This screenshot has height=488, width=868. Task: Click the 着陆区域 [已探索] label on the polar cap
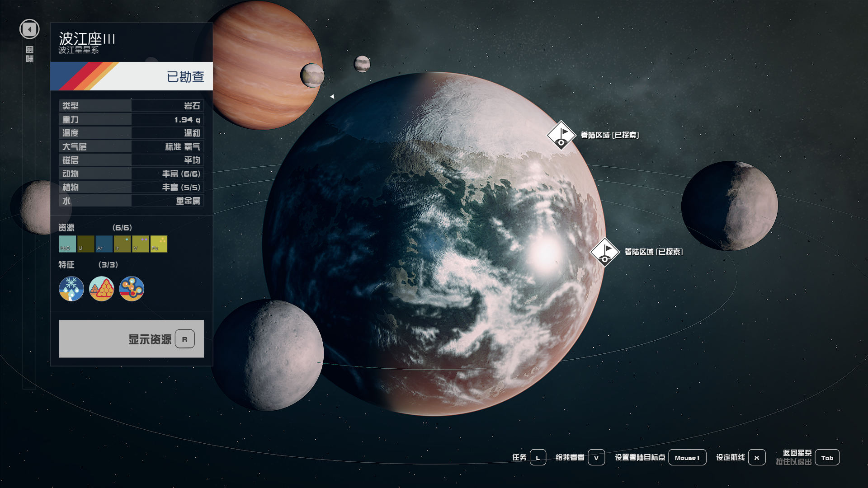pyautogui.click(x=610, y=135)
